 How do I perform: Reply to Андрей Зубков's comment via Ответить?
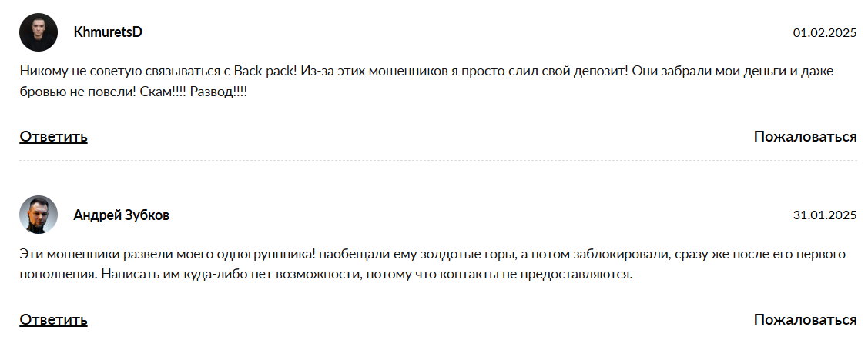click(53, 319)
